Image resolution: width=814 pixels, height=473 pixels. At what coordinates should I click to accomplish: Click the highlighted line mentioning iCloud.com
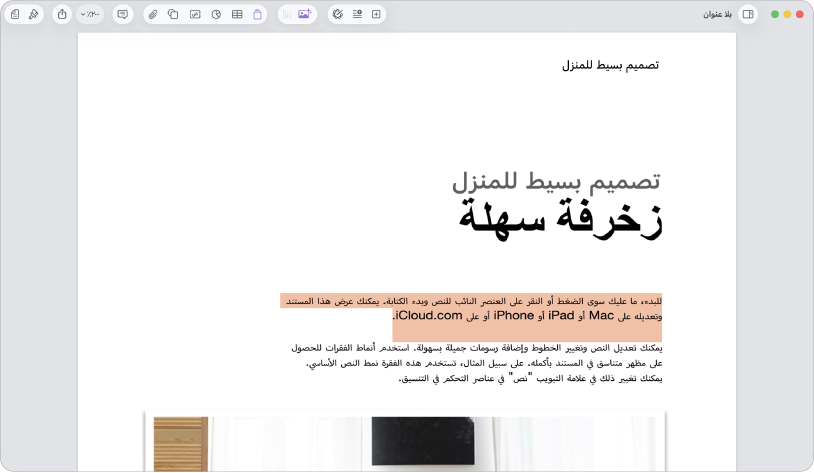(527, 316)
